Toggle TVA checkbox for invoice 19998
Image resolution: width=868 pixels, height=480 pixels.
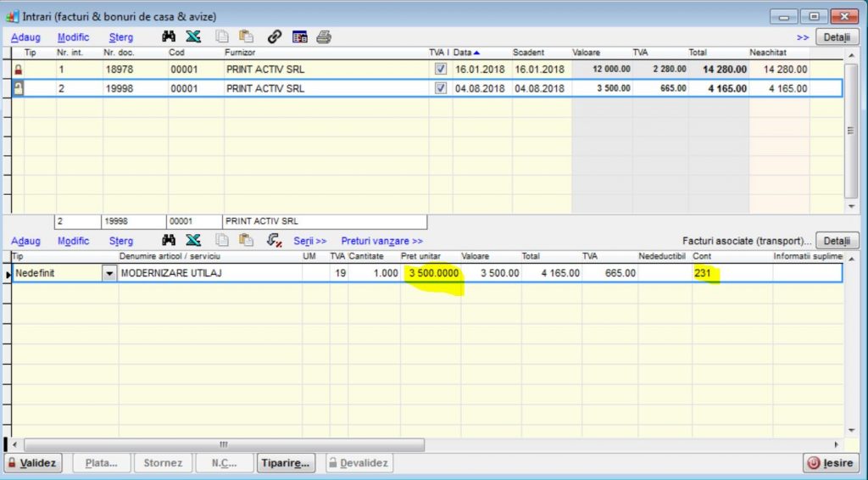(441, 88)
